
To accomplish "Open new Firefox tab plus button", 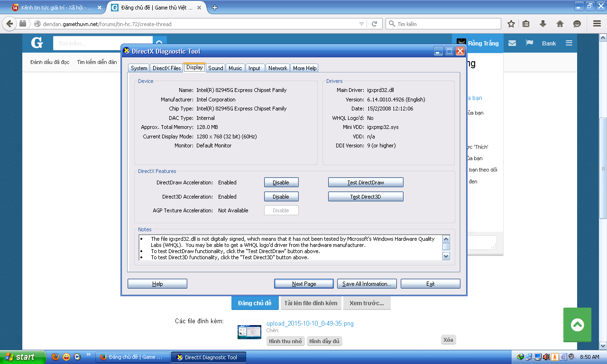I will 215,8.
